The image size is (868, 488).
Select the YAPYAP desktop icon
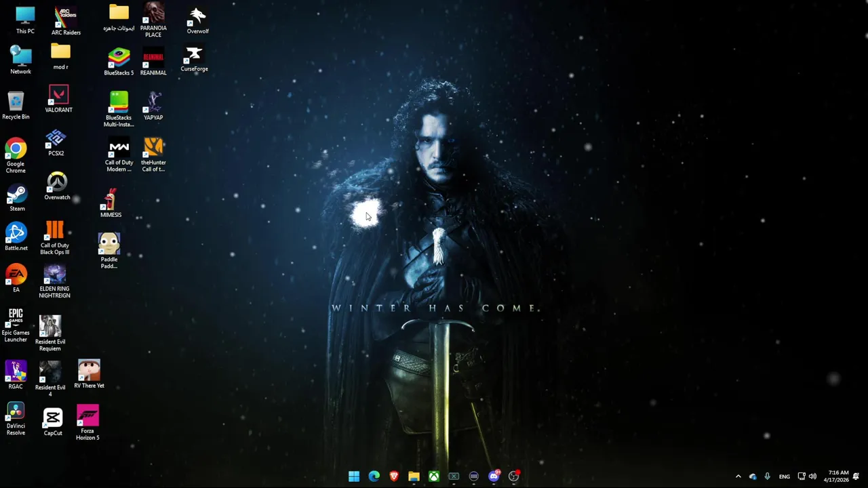point(153,106)
